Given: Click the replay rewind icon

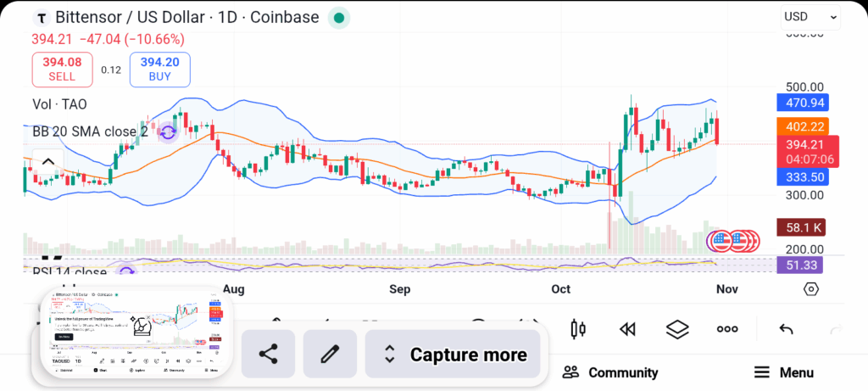Looking at the screenshot, I should 627,329.
